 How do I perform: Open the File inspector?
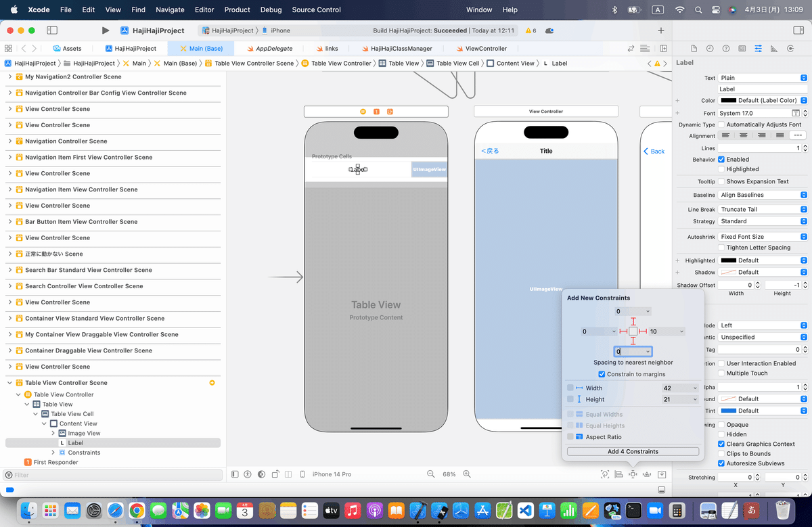[x=694, y=49]
